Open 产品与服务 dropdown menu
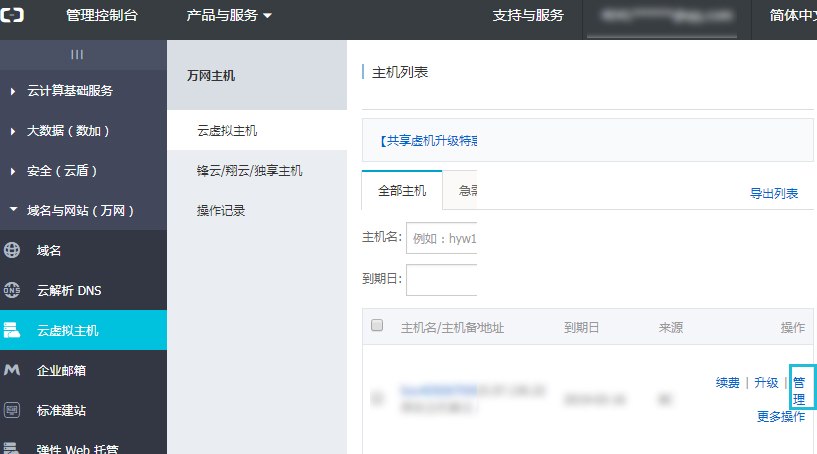This screenshot has height=454, width=817. (229, 16)
